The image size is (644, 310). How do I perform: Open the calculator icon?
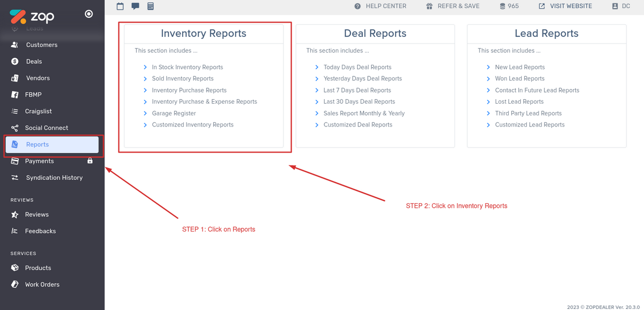point(151,6)
